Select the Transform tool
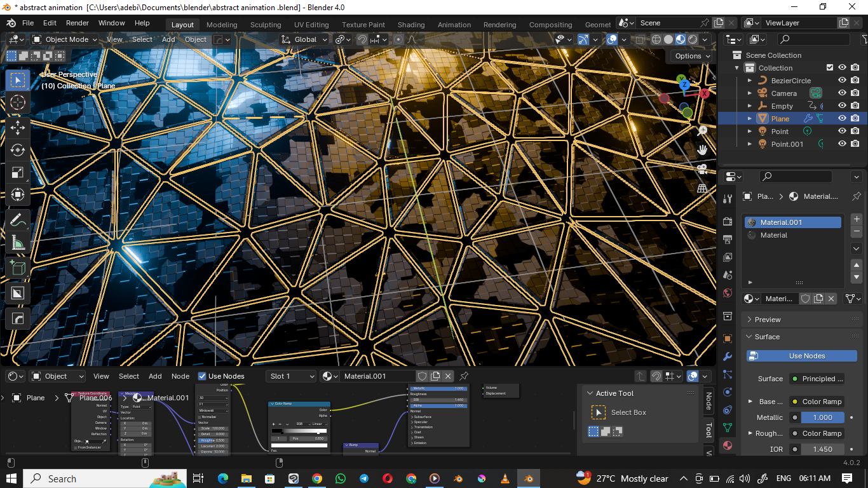The height and width of the screenshot is (488, 868). (x=18, y=195)
